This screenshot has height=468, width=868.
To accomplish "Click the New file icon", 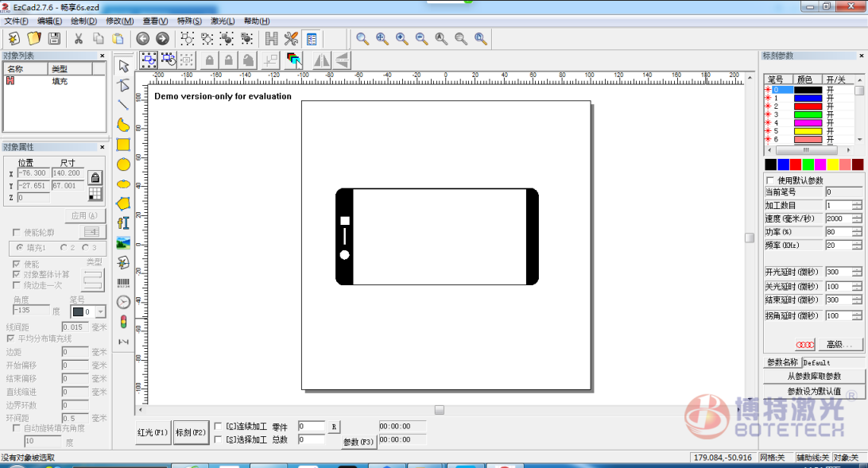I will [x=14, y=38].
